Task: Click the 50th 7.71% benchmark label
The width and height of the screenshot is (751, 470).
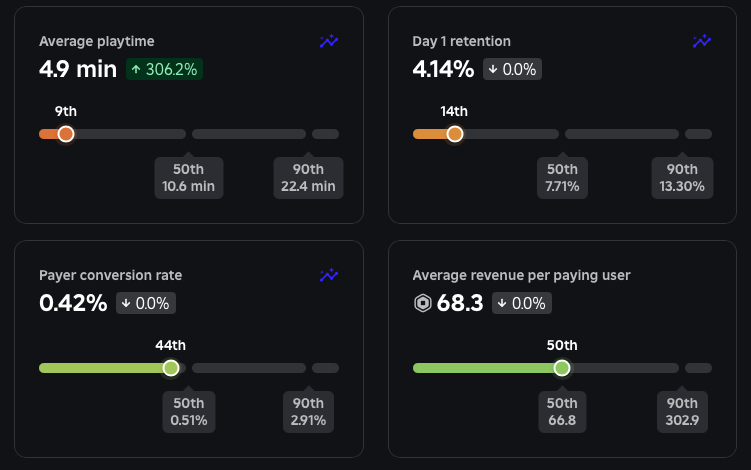Action: (562, 177)
